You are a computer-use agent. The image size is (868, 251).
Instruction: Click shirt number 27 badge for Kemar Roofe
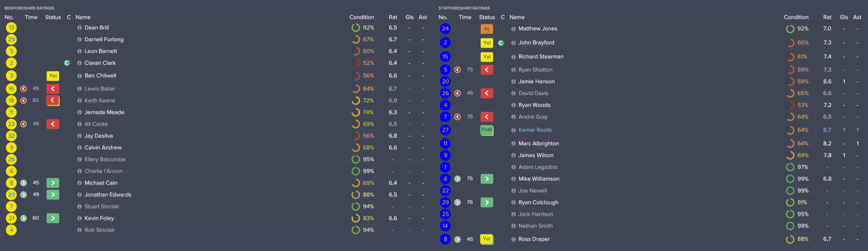coord(445,130)
